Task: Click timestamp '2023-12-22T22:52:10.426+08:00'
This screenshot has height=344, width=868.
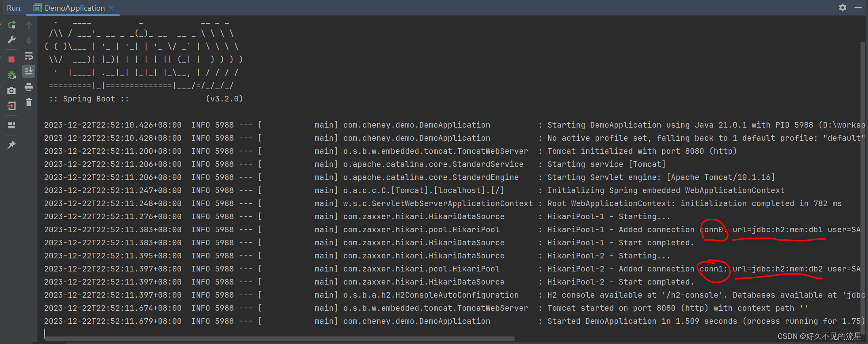Action: (113, 125)
